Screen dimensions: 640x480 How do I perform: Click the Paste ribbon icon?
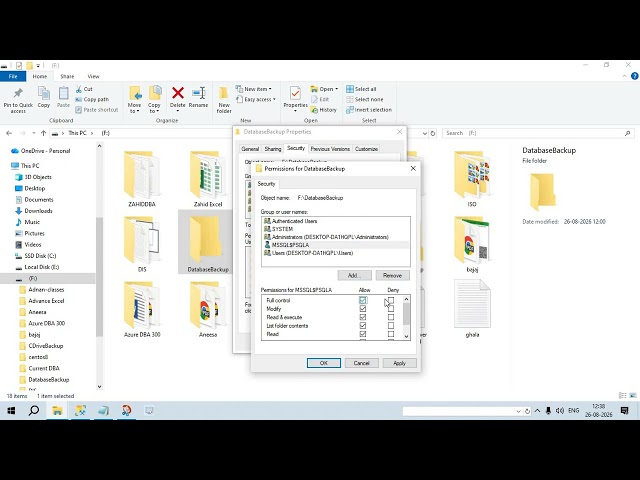pos(63,93)
